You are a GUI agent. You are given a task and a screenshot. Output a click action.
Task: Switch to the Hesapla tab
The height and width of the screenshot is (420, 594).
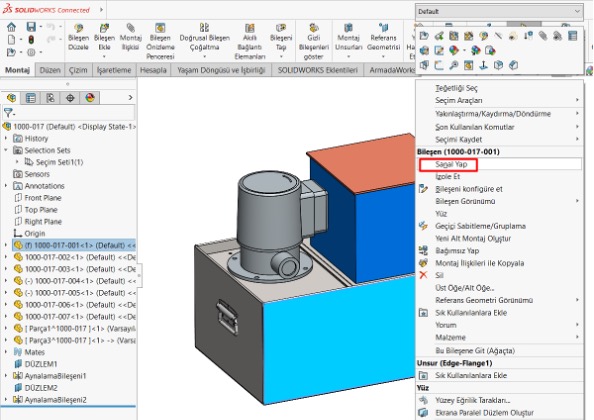coord(153,70)
